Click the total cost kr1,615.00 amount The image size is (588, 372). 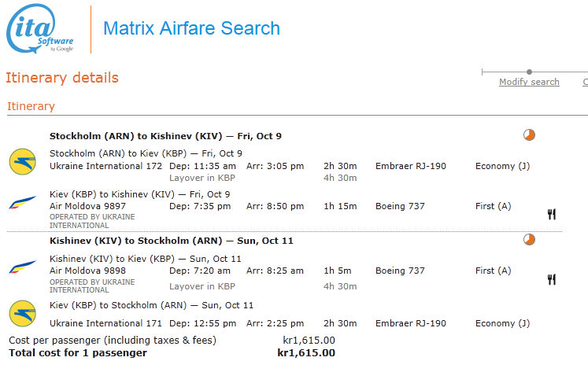tap(306, 352)
